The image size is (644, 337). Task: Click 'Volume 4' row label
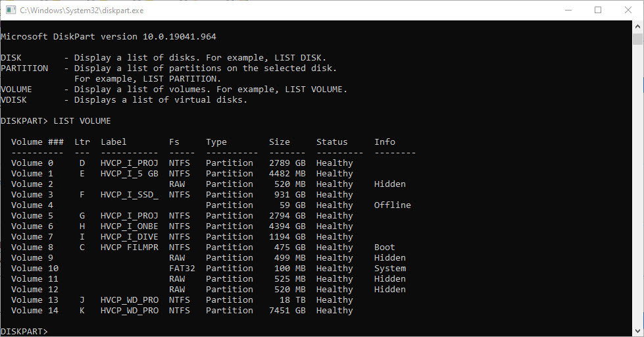(x=32, y=205)
